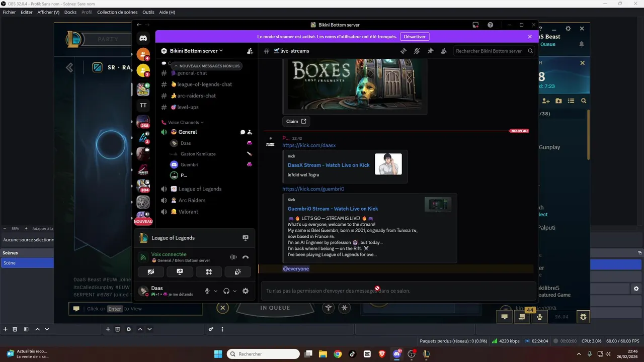Screen dimensions: 644x362
Task: Open the server with 258 badge
Action: click(x=143, y=122)
